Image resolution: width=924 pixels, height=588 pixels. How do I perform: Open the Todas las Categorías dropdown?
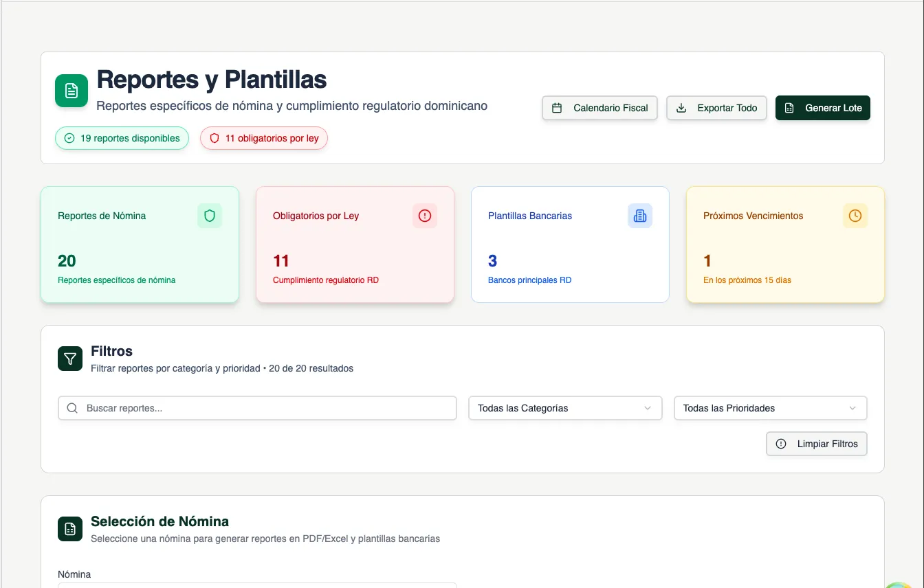(x=564, y=408)
